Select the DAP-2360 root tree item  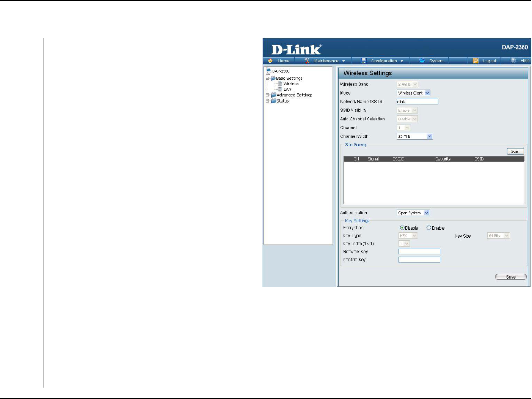tap(281, 71)
